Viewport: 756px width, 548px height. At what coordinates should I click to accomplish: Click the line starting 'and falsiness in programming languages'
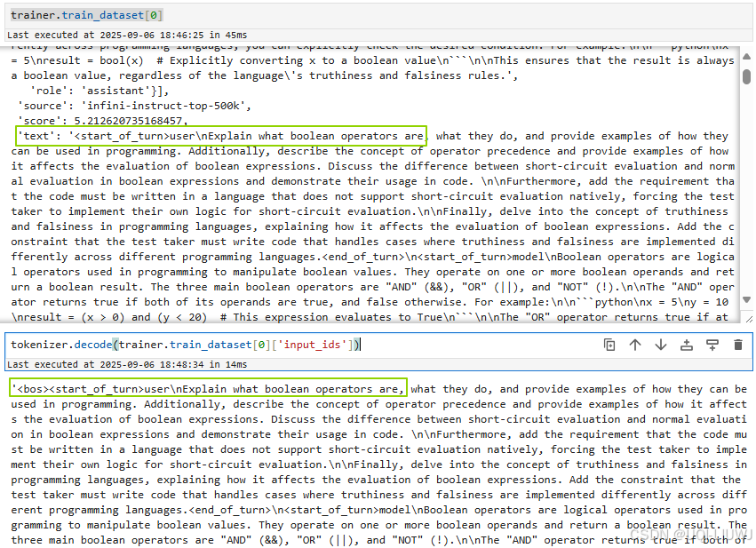point(373,226)
